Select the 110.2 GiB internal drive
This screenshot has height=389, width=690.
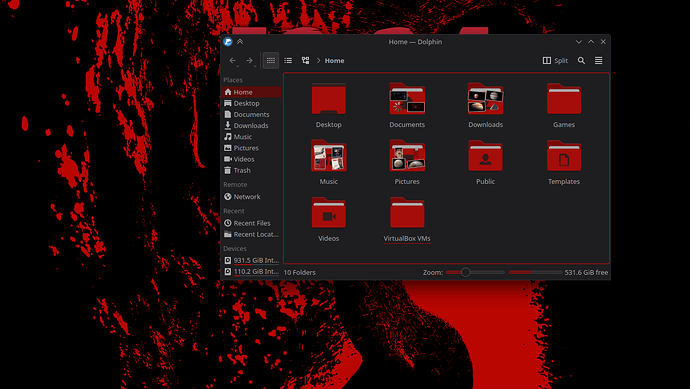[x=251, y=272]
